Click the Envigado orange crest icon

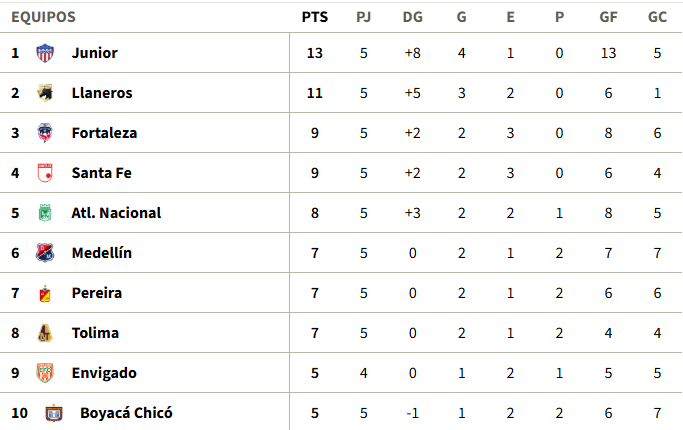pos(45,373)
